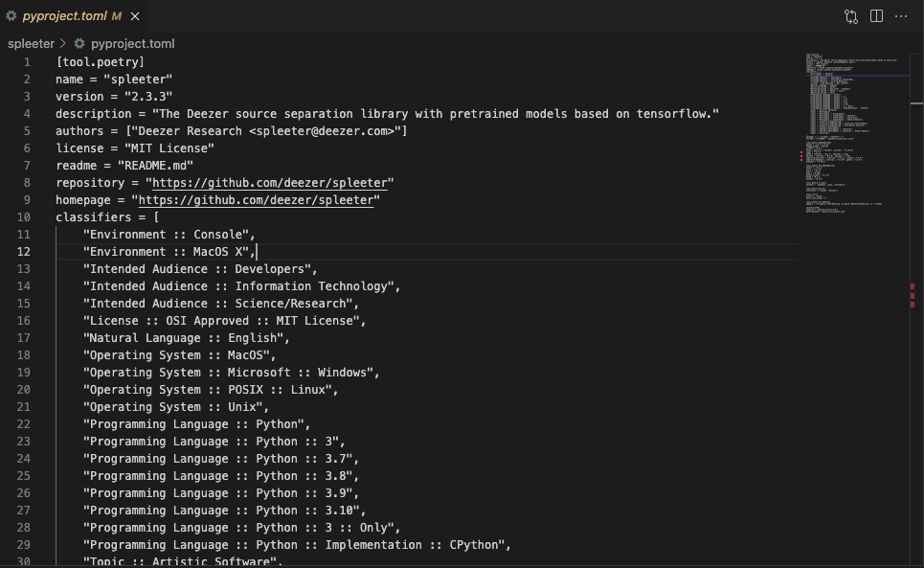Click "Environment :: Console" entry
924x568 pixels.
tap(169, 235)
